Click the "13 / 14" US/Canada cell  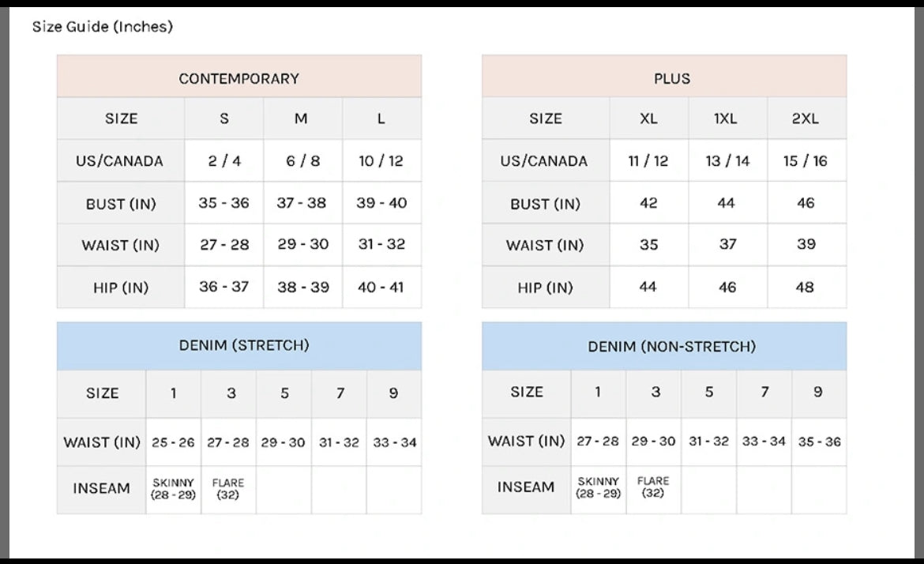[727, 161]
